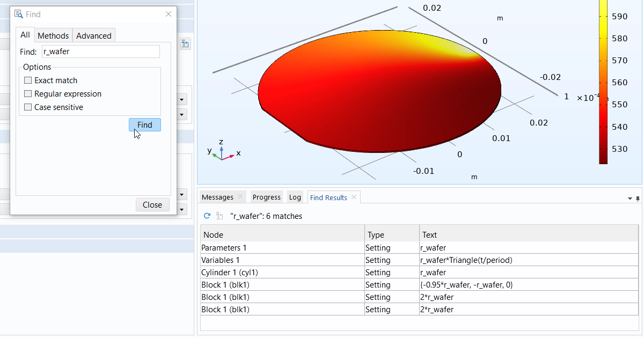Click the go-to-node icon beside refresh

(x=219, y=216)
